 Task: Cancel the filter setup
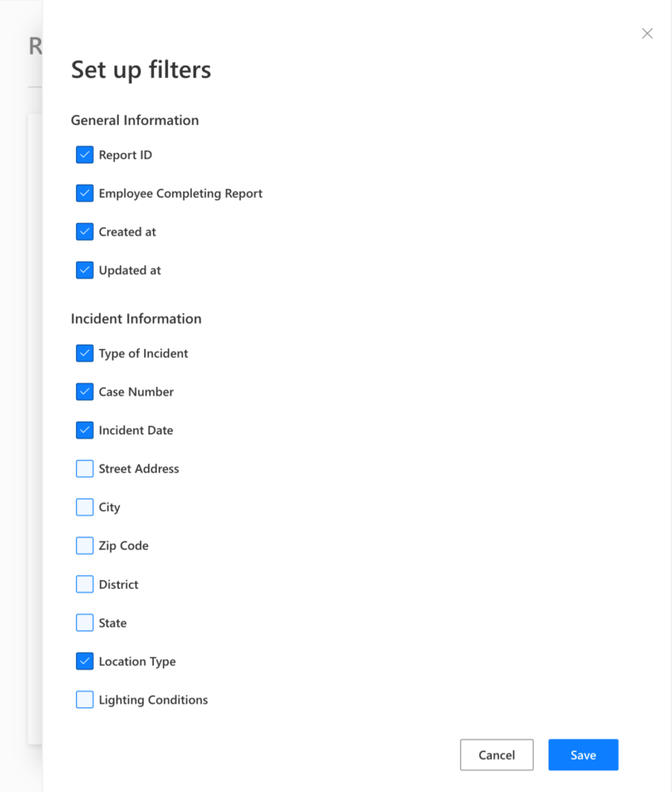pos(496,754)
